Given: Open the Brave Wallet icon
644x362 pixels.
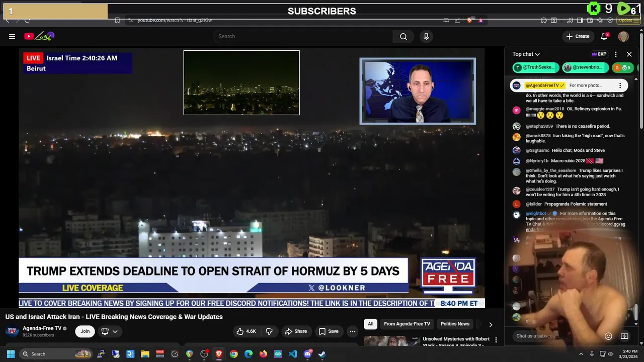Looking at the screenshot, I should point(590,20).
